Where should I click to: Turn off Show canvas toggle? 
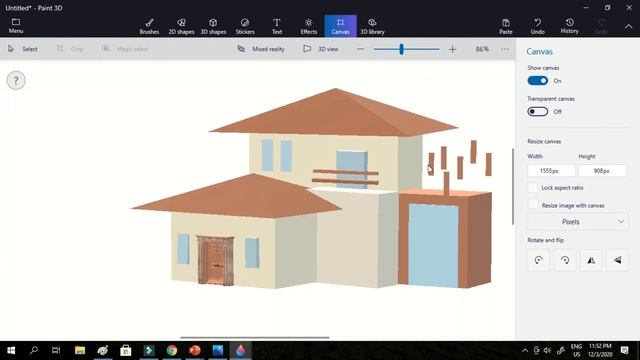click(x=538, y=81)
